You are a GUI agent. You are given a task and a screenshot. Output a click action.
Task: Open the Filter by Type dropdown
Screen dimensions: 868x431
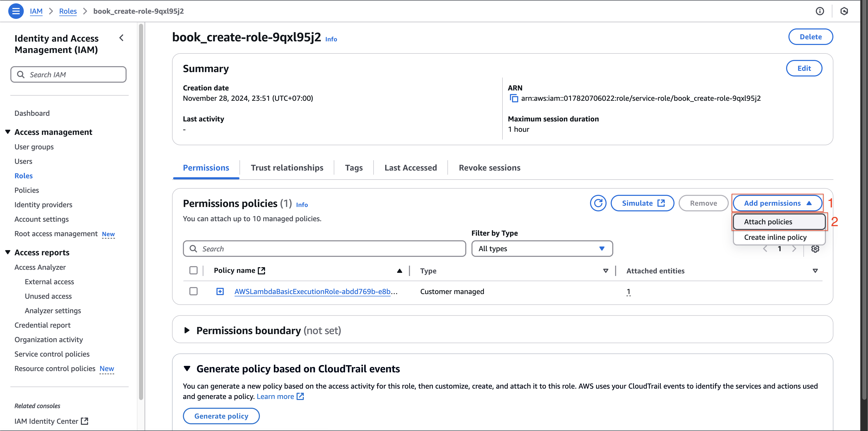542,249
